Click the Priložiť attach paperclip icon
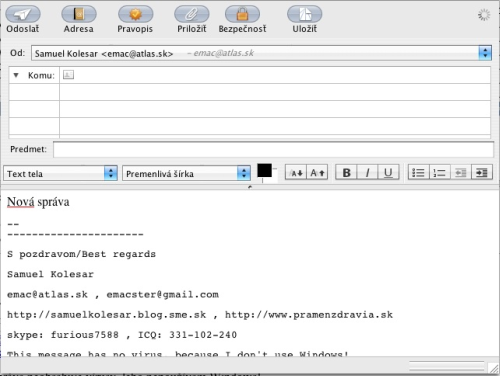Screen dimensions: 500x376 click(x=192, y=14)
